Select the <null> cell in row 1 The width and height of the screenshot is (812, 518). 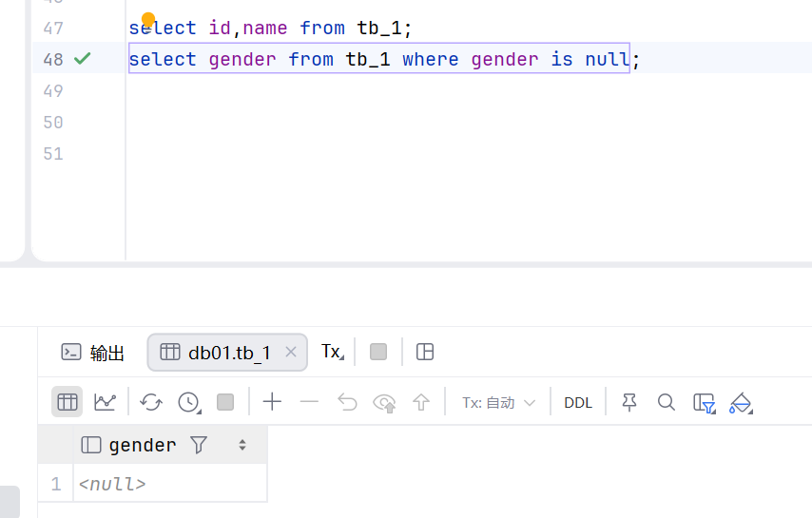[170, 484]
